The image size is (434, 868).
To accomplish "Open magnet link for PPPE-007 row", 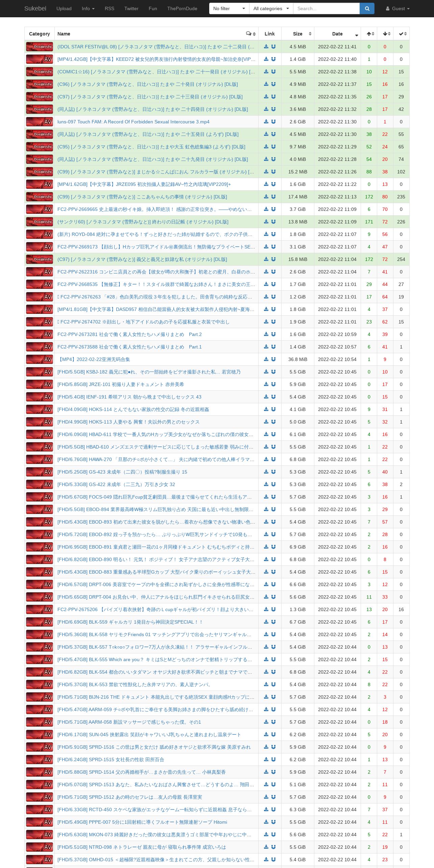I will (273, 822).
